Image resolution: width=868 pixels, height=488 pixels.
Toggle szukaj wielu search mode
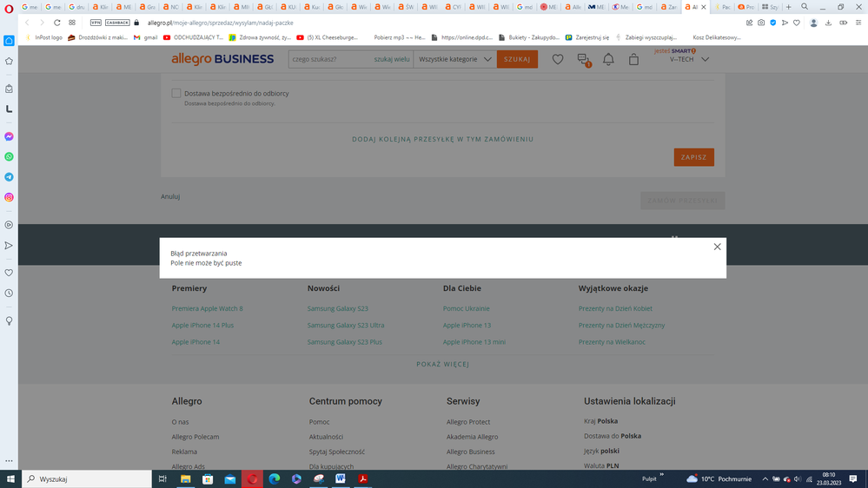point(391,59)
